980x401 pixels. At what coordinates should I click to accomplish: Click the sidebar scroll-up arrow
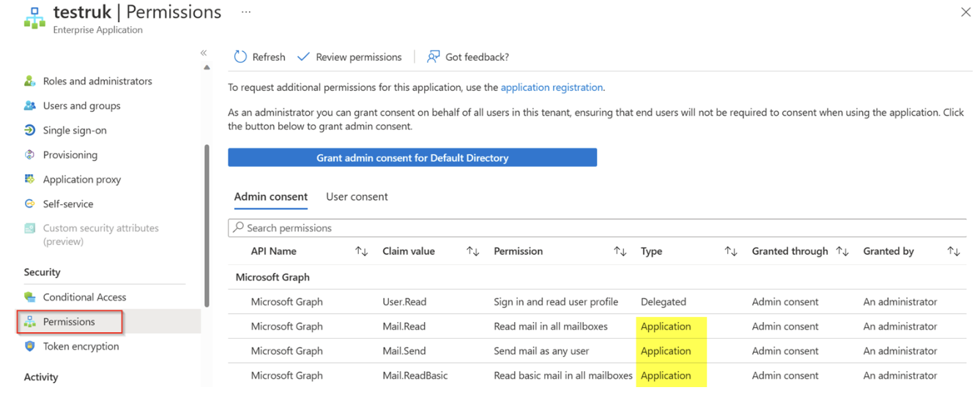tap(207, 67)
